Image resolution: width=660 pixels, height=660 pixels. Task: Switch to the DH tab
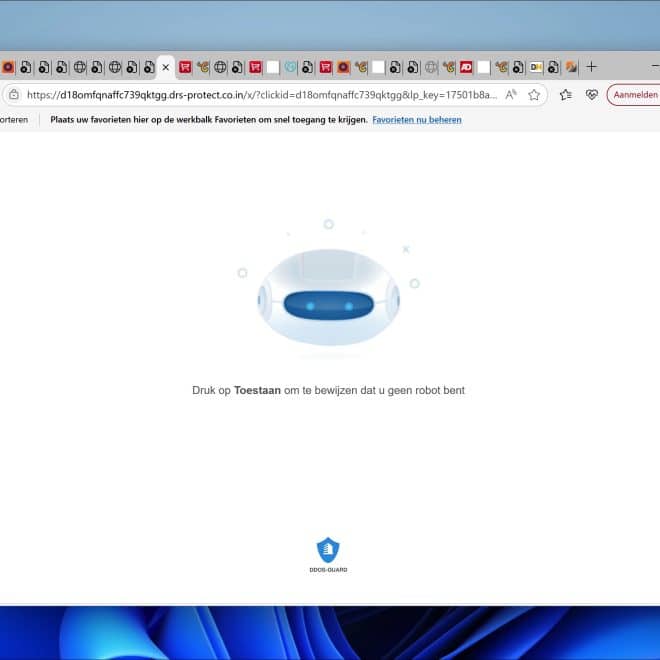pos(536,67)
